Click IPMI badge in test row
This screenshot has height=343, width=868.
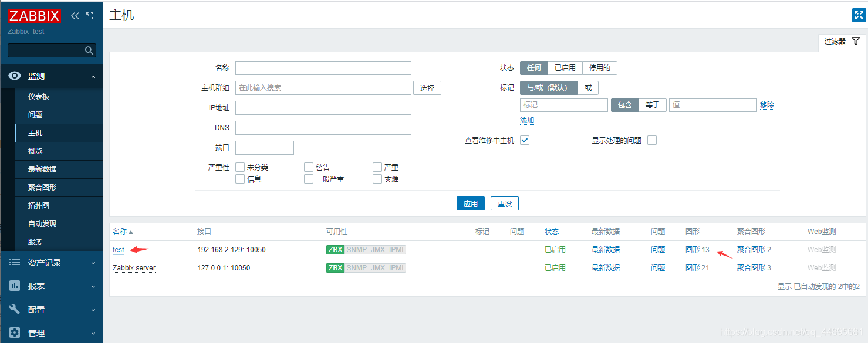pyautogui.click(x=397, y=250)
